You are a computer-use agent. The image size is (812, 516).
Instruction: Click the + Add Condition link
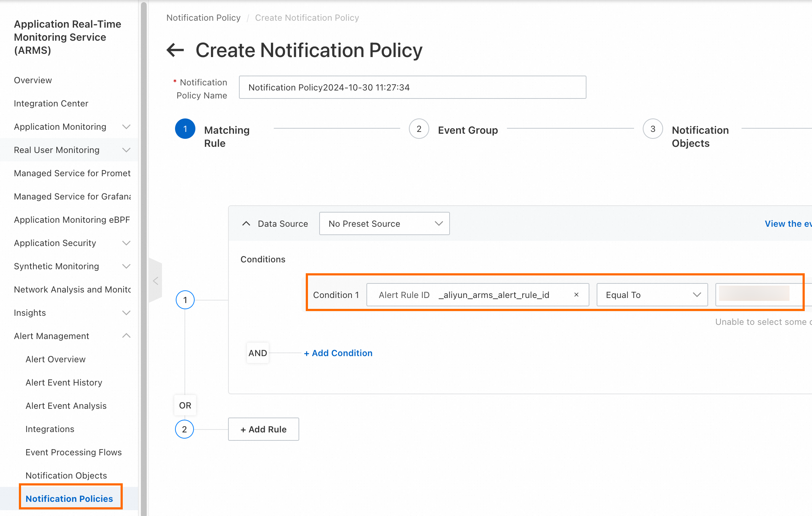pyautogui.click(x=338, y=353)
